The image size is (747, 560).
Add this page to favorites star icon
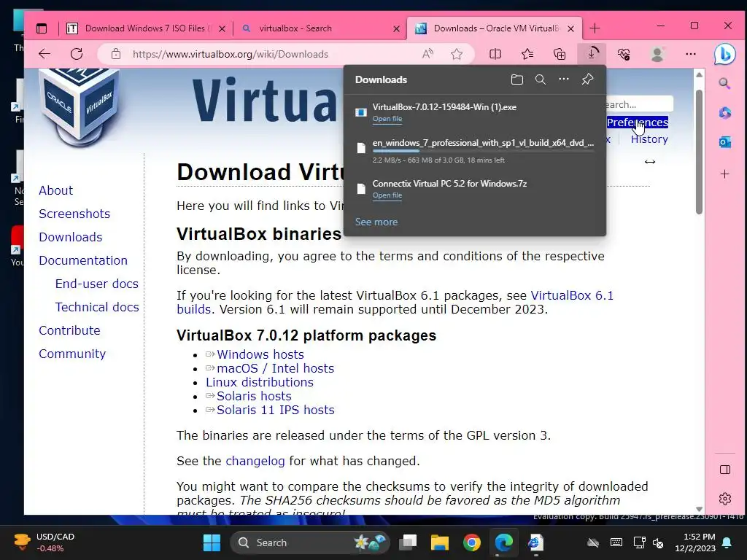pos(457,54)
